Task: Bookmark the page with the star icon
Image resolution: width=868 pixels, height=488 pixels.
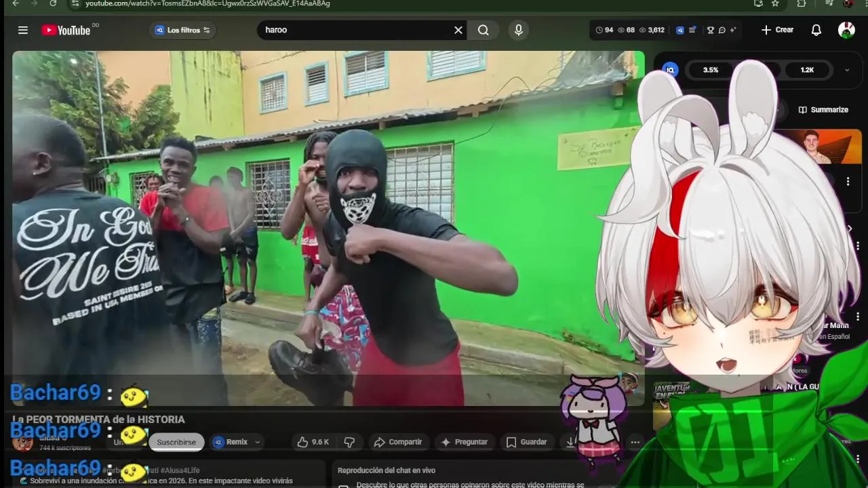Action: click(x=775, y=3)
